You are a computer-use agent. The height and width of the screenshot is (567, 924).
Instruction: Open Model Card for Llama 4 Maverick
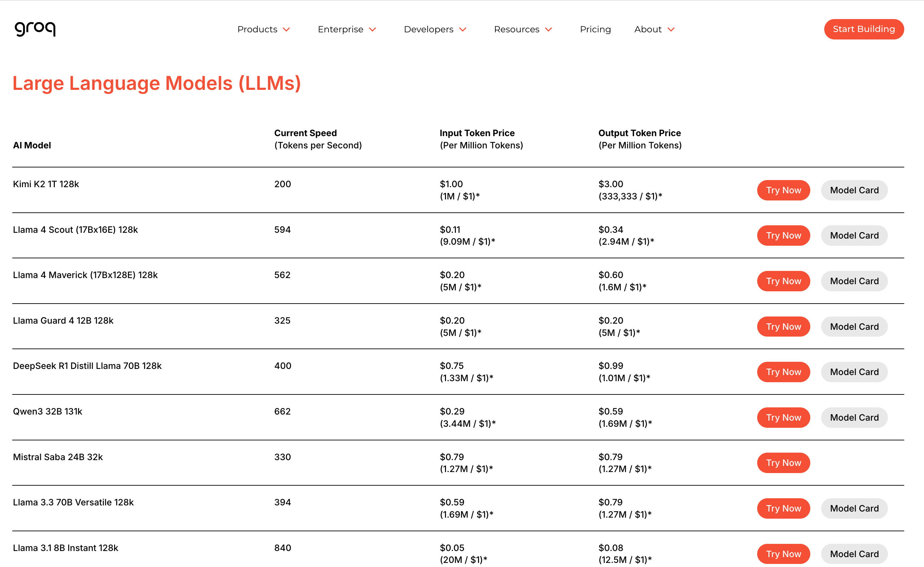pos(854,281)
